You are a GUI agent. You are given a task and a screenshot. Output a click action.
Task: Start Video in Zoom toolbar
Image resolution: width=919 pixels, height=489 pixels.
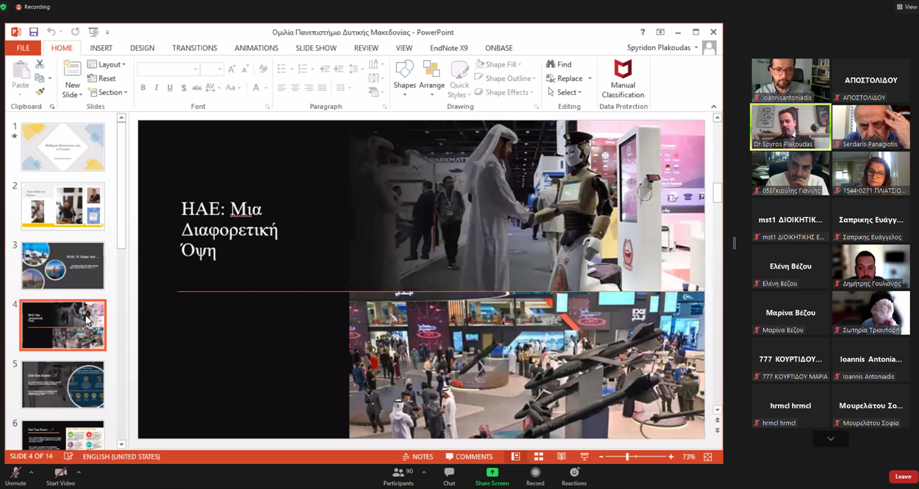click(x=60, y=476)
